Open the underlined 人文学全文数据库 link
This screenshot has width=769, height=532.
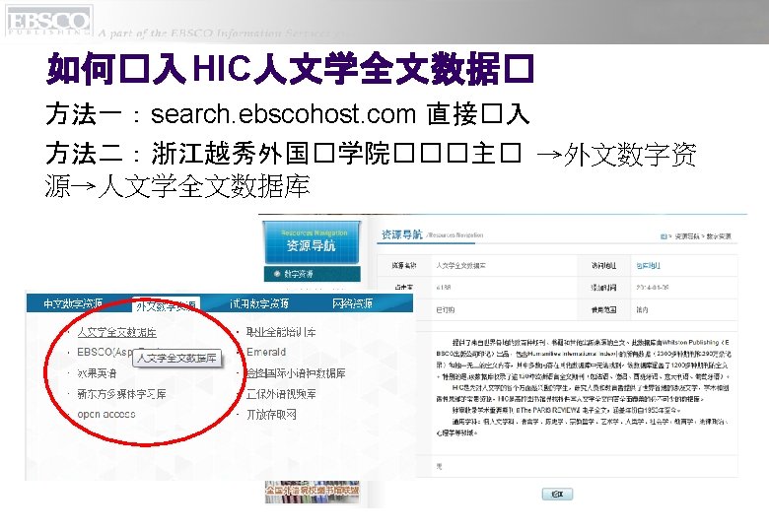pos(116,332)
